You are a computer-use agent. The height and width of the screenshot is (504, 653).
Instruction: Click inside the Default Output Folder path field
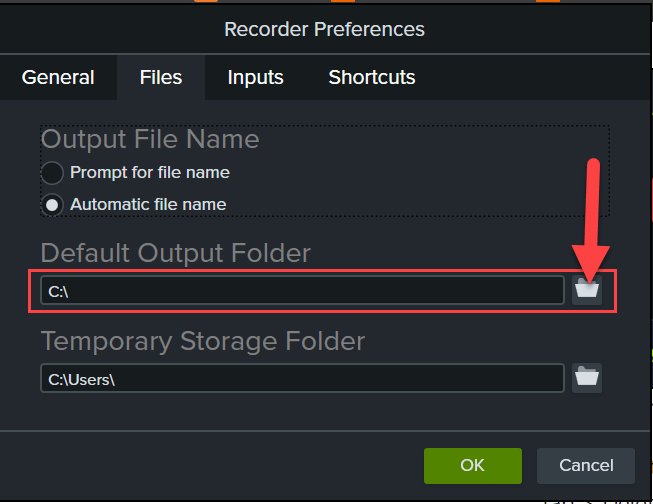point(302,290)
